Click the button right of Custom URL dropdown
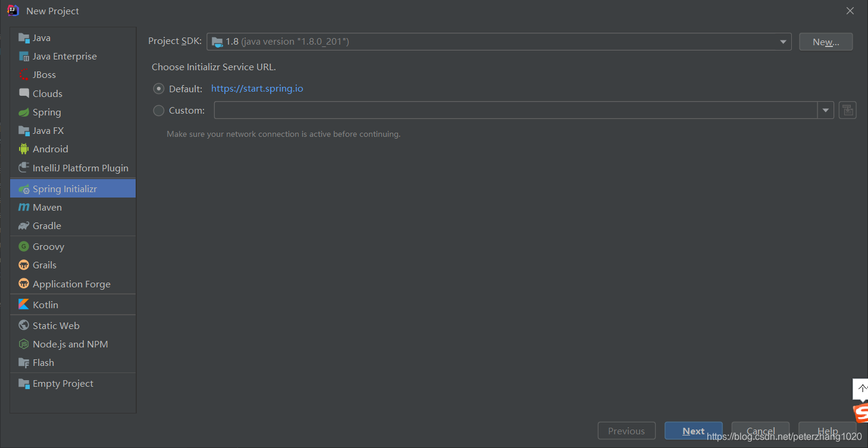Image resolution: width=868 pixels, height=448 pixels. pyautogui.click(x=847, y=110)
